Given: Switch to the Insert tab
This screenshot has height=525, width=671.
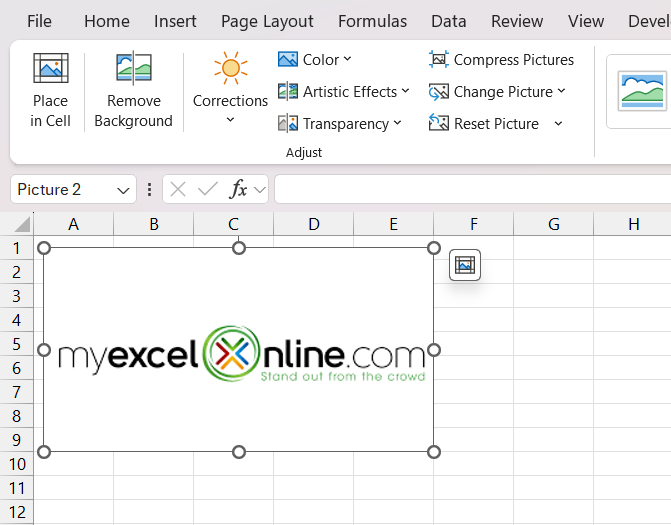Looking at the screenshot, I should pos(175,21).
